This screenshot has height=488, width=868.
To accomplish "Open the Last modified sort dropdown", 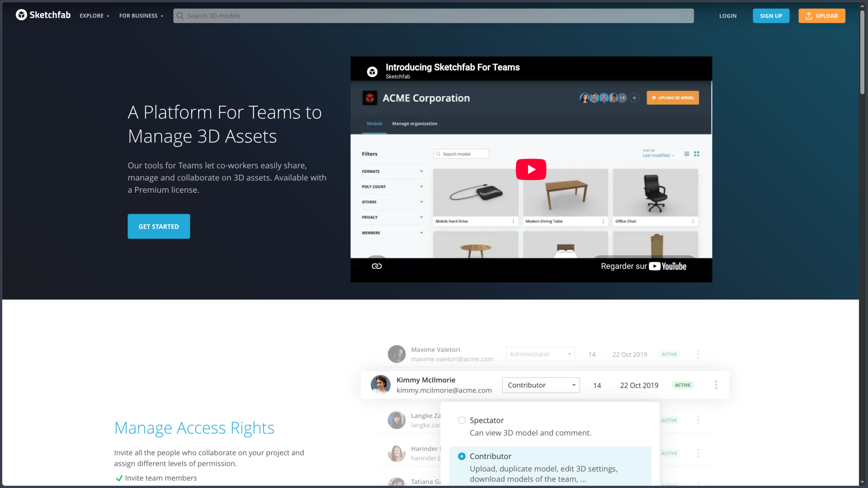I will click(658, 155).
